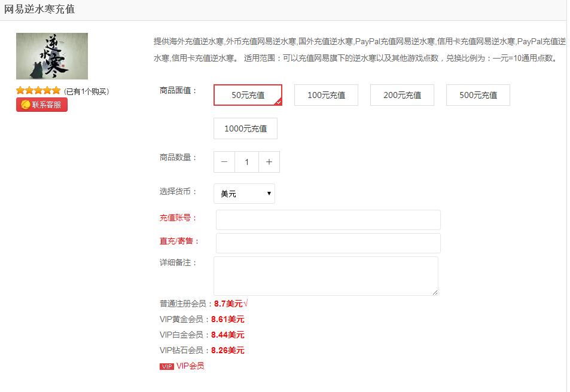
Task: Click the quantity number field
Action: [x=247, y=162]
